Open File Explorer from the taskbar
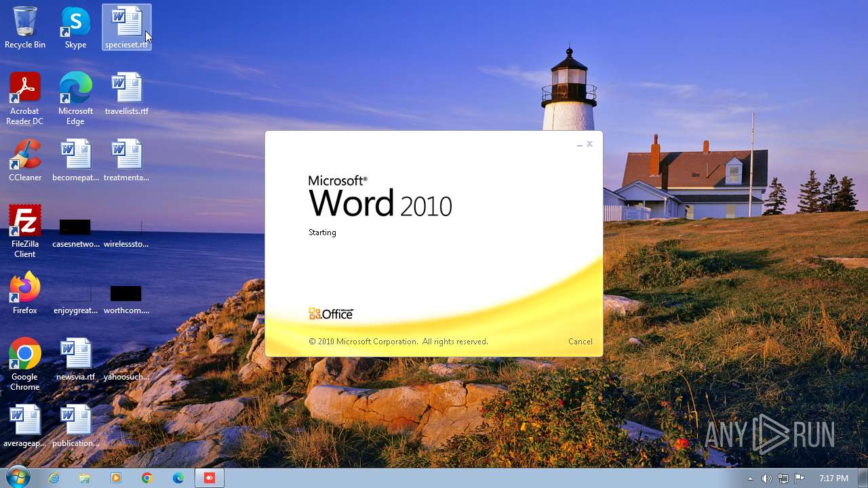This screenshot has width=868, height=488. [x=85, y=478]
